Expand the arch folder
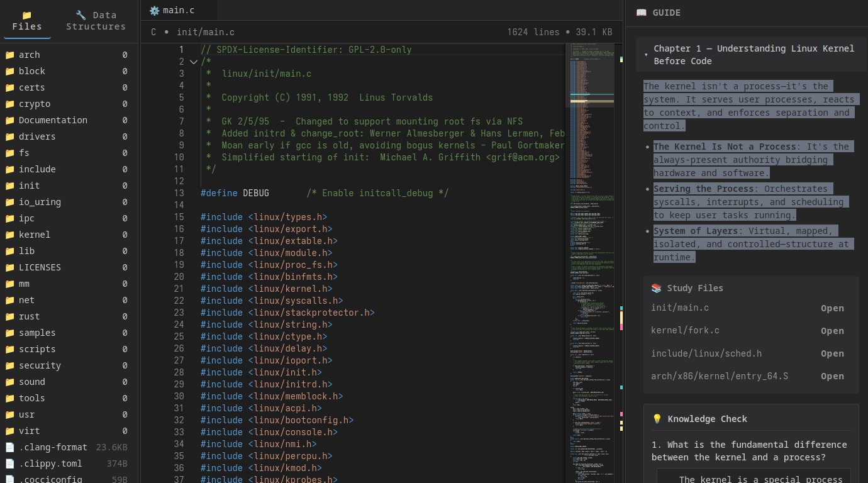 pos(29,55)
